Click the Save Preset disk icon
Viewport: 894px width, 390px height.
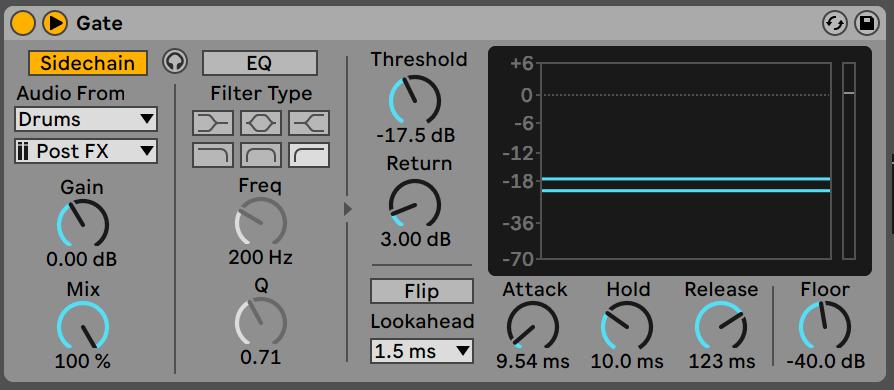pos(867,24)
